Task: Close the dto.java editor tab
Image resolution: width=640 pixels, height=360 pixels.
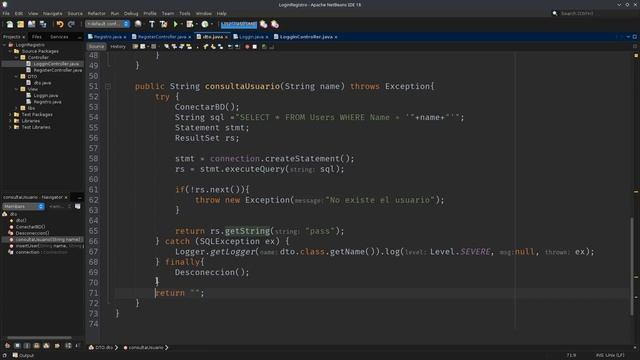Action: tap(226, 37)
